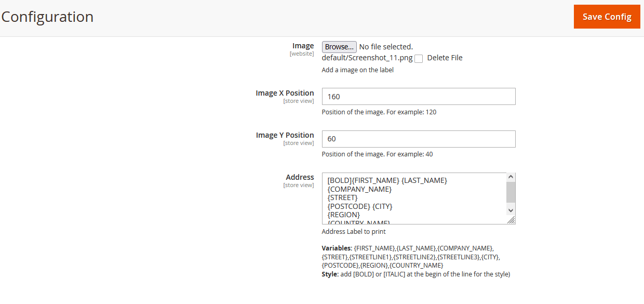Click the Address textarea scrollbar thumb
Viewport: 644px width, 304px height.
511,192
